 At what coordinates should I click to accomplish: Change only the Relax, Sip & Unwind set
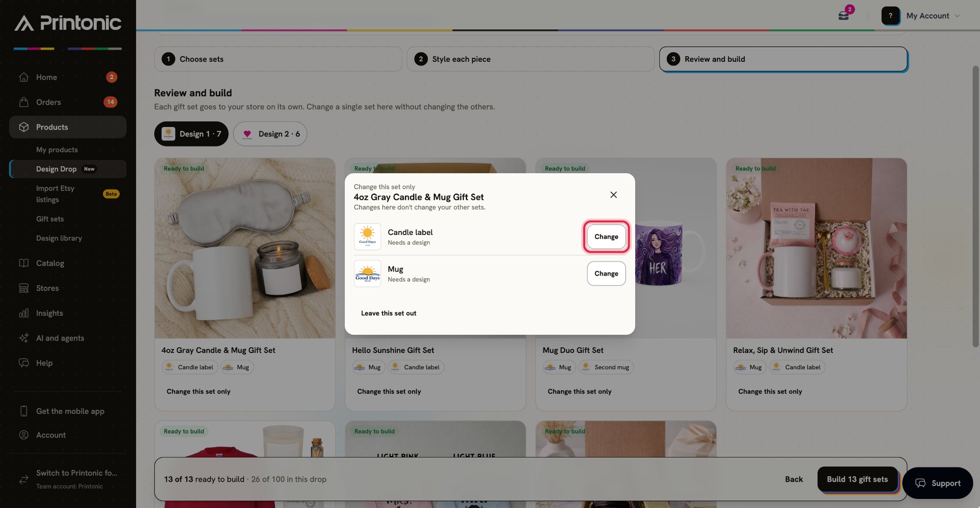click(x=770, y=391)
